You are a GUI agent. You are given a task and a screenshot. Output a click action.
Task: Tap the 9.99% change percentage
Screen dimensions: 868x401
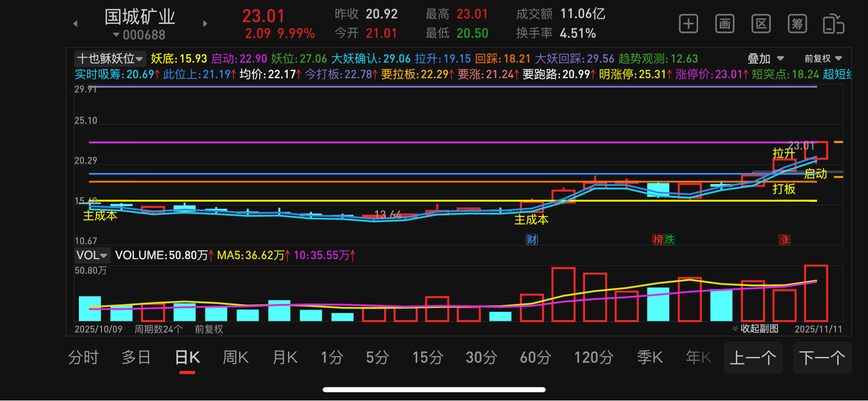point(296,34)
